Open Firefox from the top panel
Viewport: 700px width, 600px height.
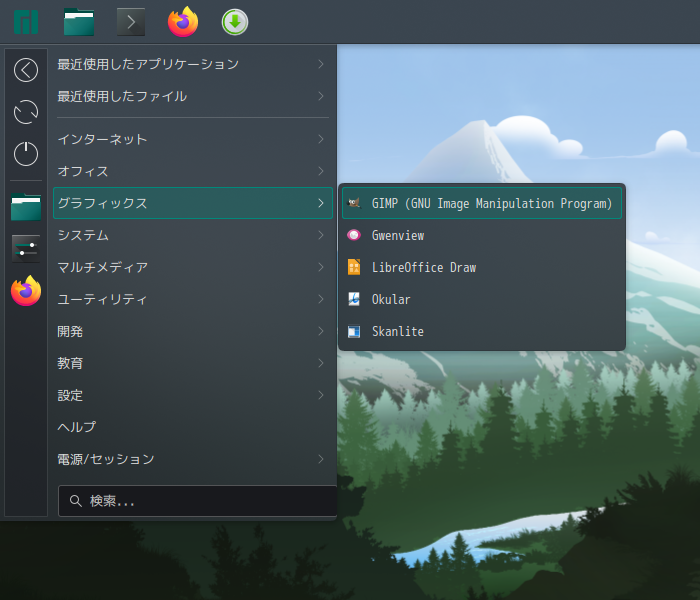pyautogui.click(x=183, y=21)
